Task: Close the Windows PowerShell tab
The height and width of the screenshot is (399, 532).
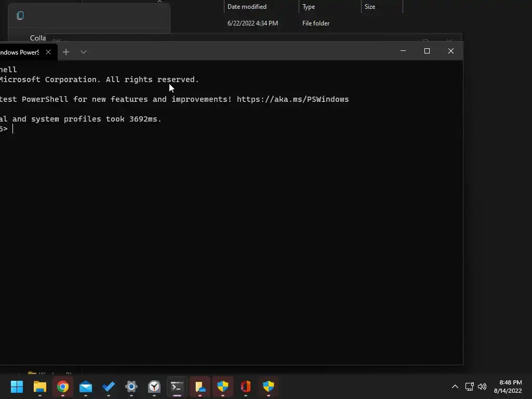Action: coord(48,52)
